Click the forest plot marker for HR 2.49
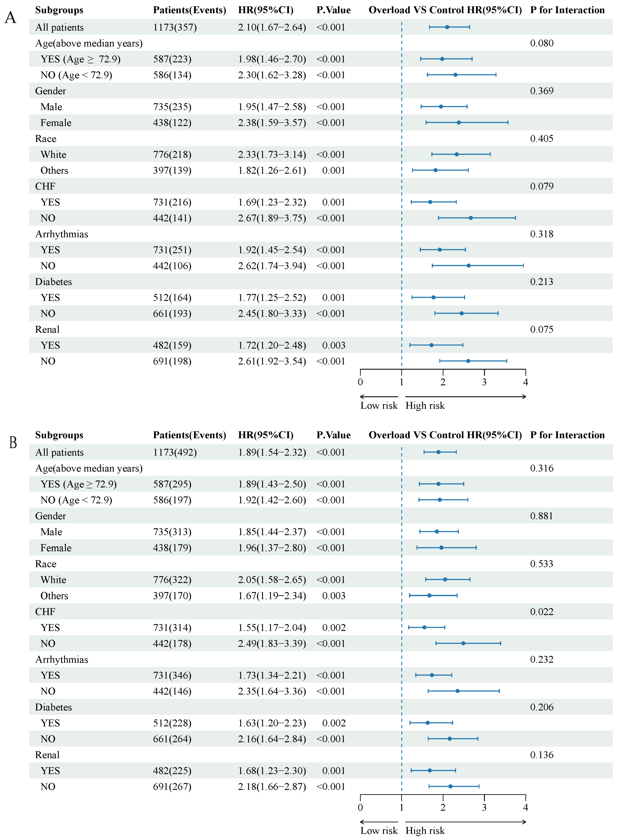 coord(463,643)
